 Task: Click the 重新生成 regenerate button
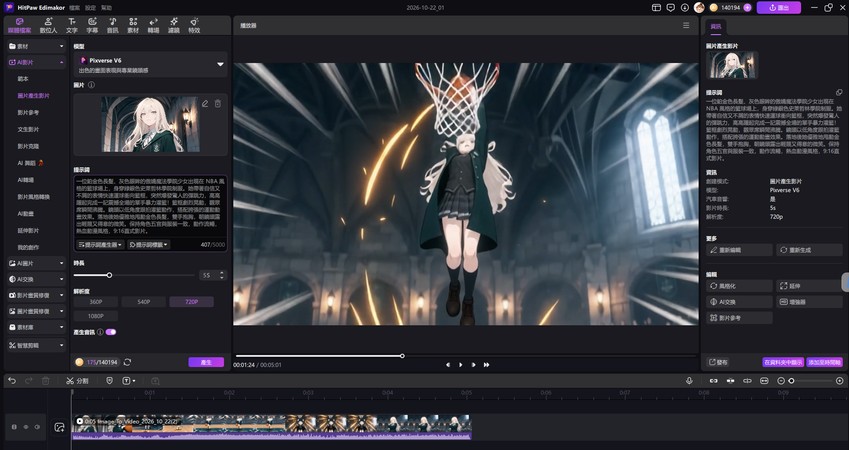[x=809, y=250]
